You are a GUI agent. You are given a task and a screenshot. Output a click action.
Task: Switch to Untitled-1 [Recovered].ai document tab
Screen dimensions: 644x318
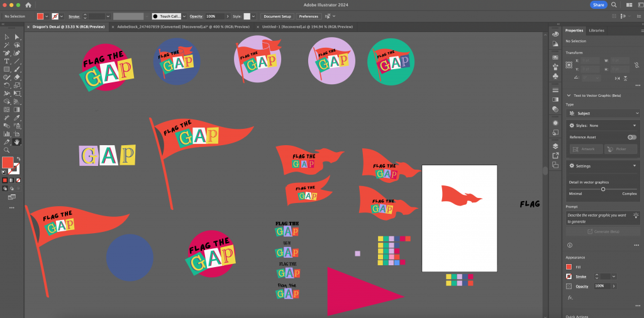[x=307, y=26]
